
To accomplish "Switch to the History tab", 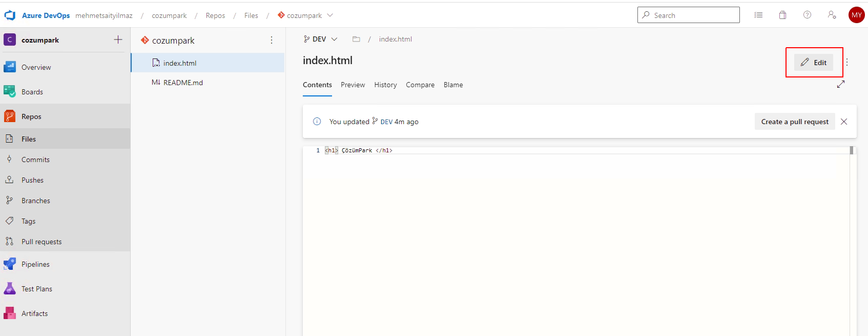I will (x=385, y=85).
